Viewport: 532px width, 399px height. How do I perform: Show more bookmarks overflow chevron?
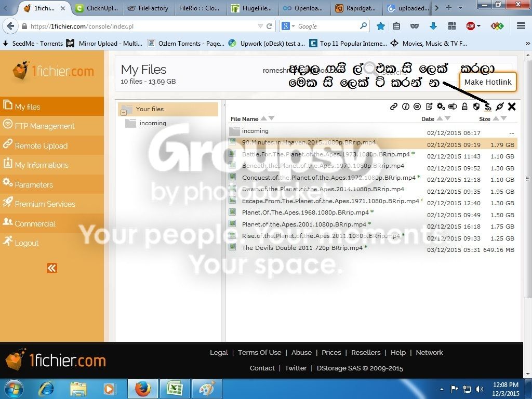click(528, 44)
